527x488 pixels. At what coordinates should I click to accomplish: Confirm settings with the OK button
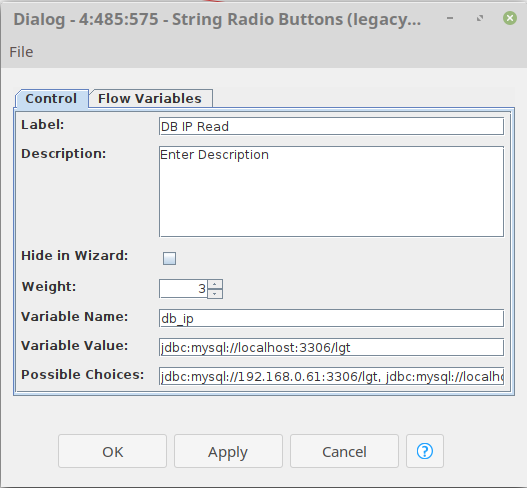112,451
